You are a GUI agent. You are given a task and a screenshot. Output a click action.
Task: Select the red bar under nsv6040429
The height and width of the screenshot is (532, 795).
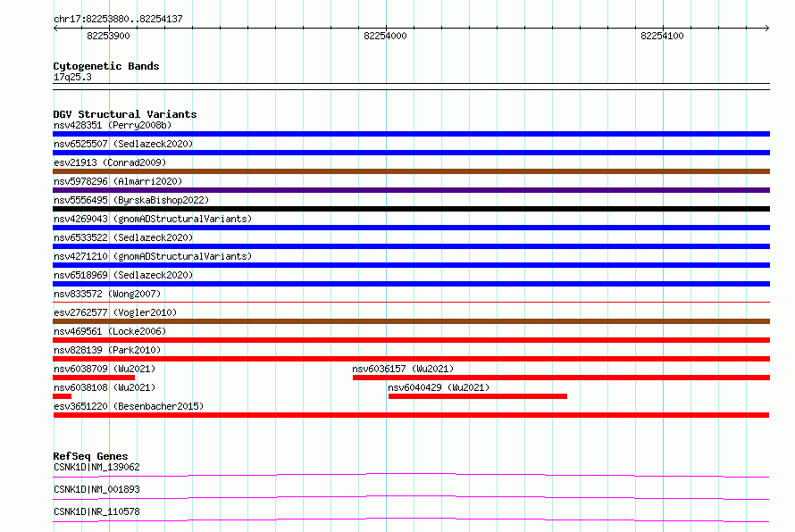[x=478, y=396]
